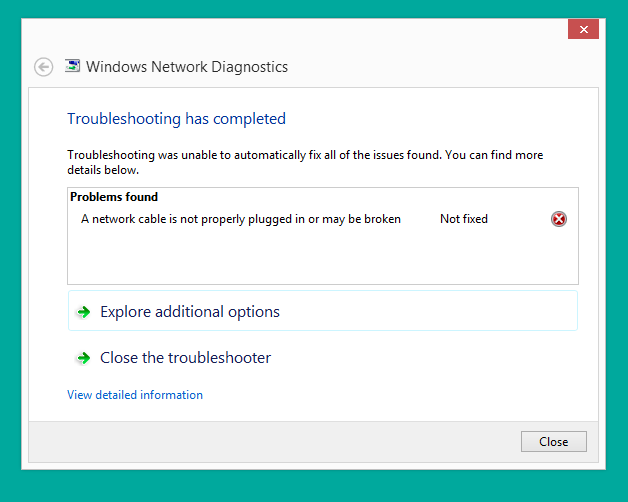Click the Problems found header
This screenshot has height=502, width=628.
114,197
